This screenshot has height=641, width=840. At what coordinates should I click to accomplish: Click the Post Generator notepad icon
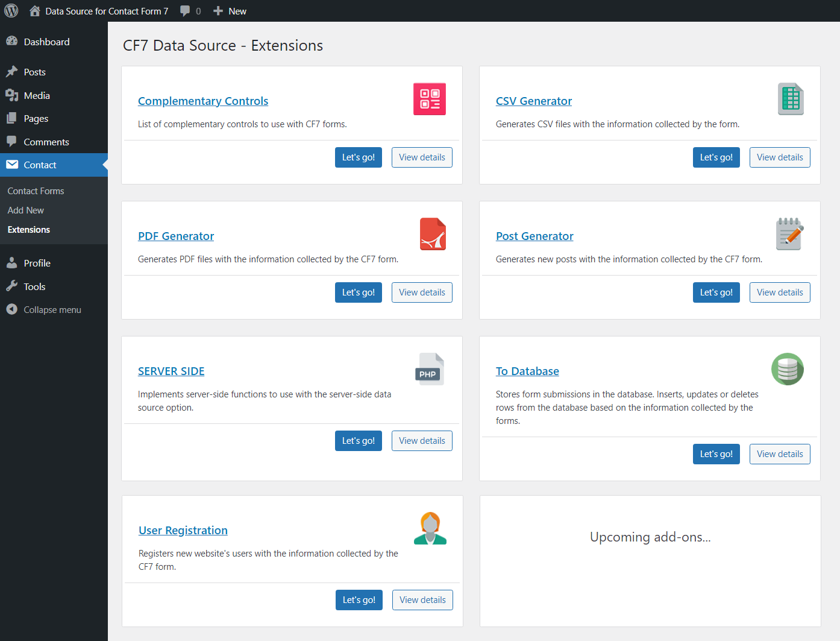(x=789, y=234)
